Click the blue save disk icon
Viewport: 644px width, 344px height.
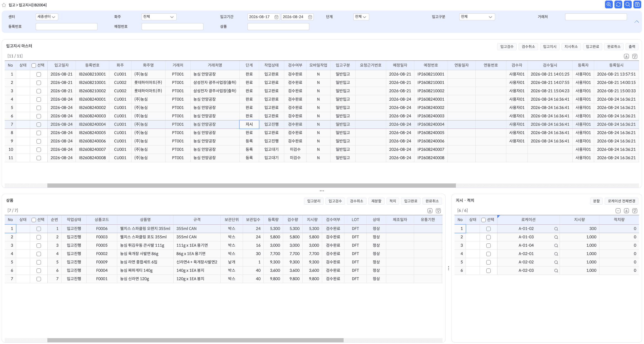pos(637,4)
